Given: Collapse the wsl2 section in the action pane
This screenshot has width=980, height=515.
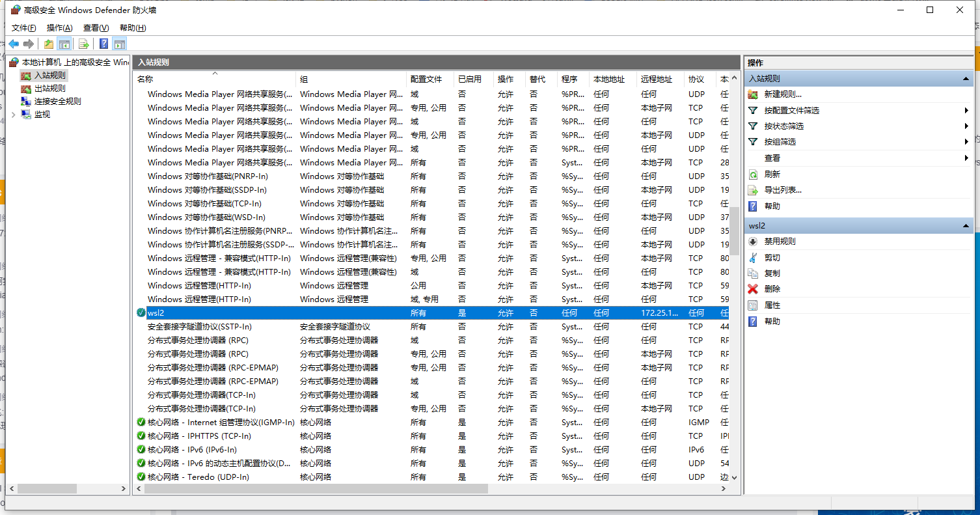Looking at the screenshot, I should point(967,225).
